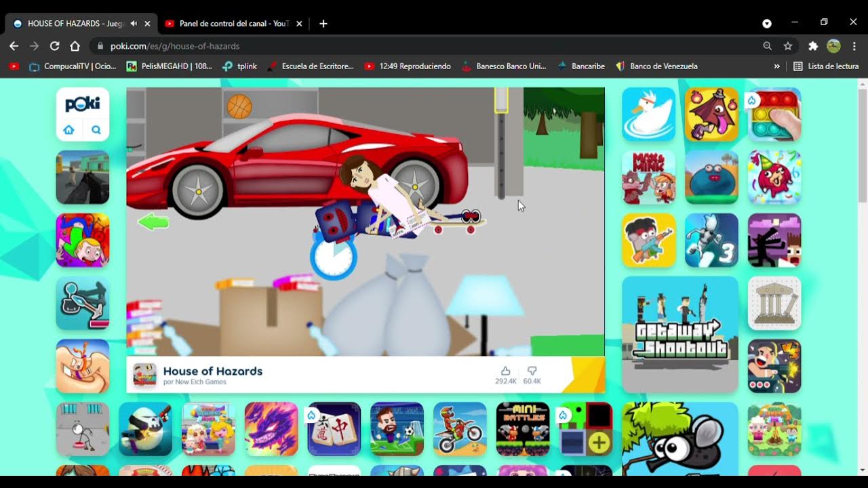Open the laughing red-haired character game
This screenshot has width=868, height=488.
tap(774, 177)
